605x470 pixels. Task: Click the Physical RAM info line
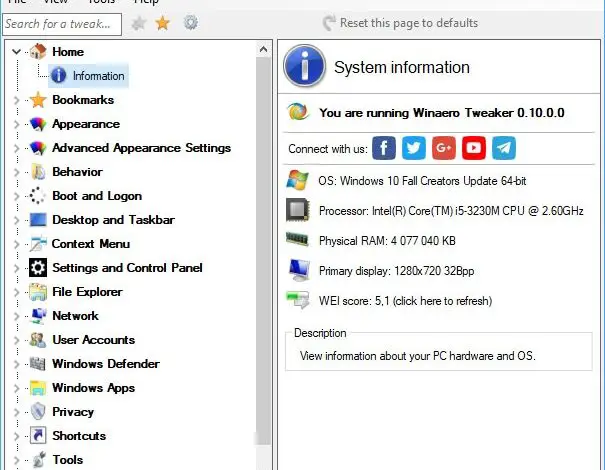click(387, 241)
